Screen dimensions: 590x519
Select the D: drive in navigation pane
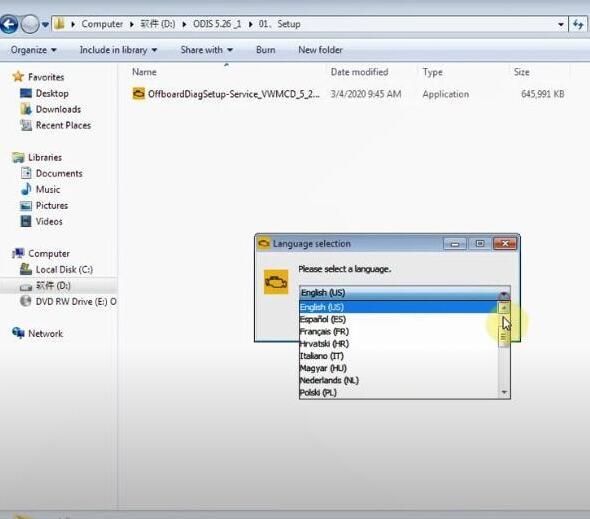click(53, 286)
